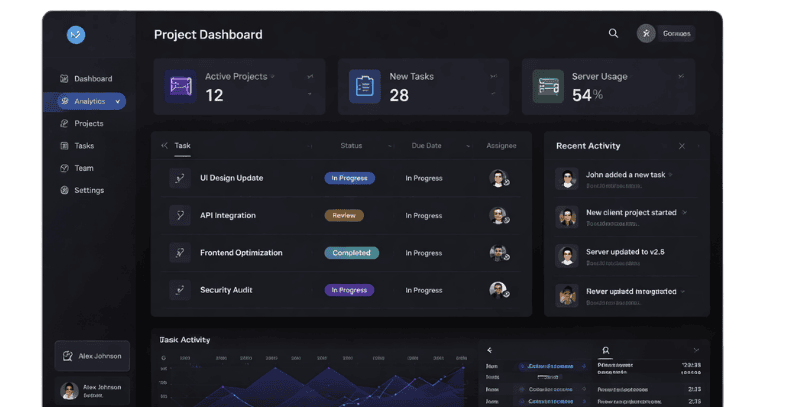Click the Server Usage icon
Screen dimensions: 786x407
pos(547,86)
